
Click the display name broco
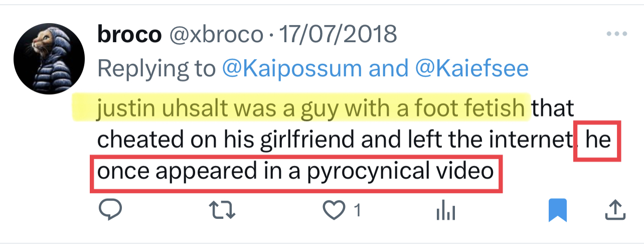(x=129, y=34)
